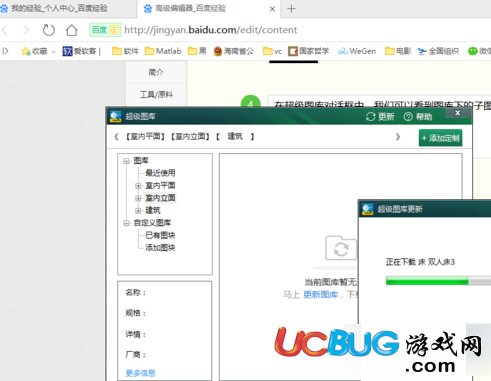This screenshot has height=381, width=491.
Task: Click the browser back arrow
Action: [5, 30]
